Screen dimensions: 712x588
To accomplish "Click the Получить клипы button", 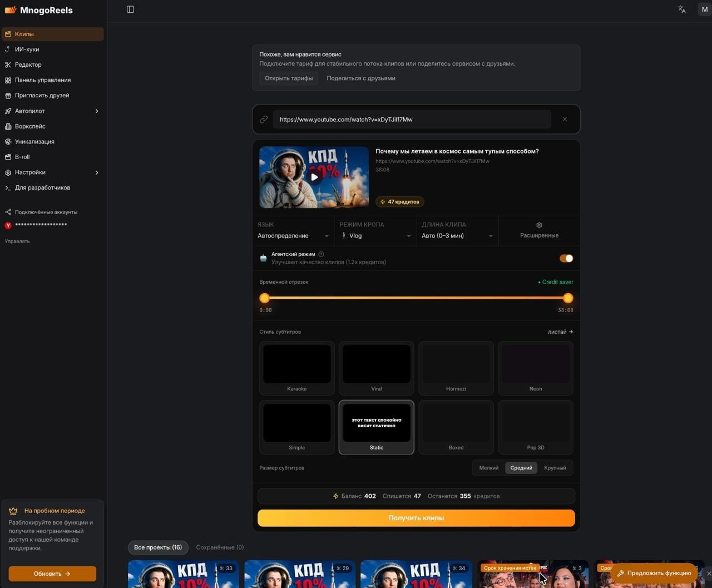I will click(416, 518).
